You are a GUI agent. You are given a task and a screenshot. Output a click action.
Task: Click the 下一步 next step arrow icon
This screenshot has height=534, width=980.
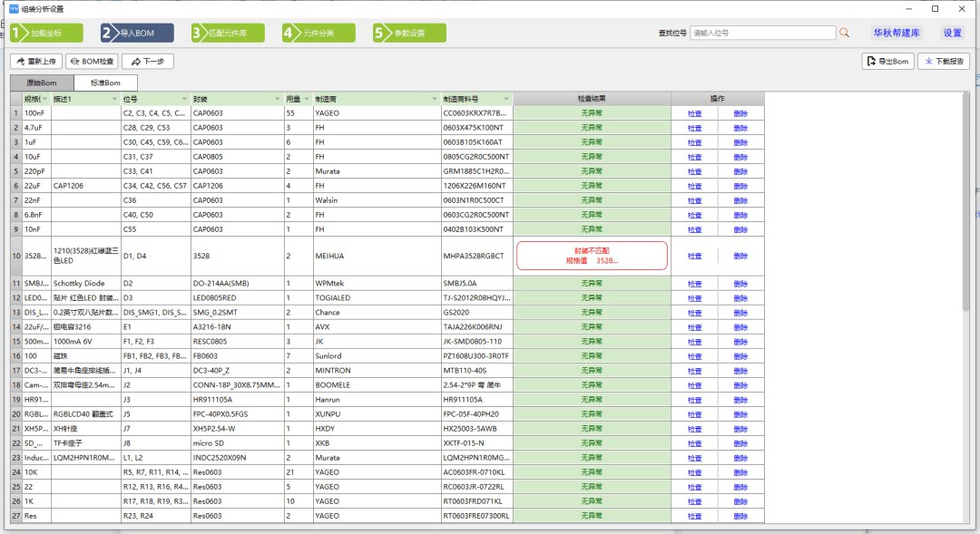135,62
